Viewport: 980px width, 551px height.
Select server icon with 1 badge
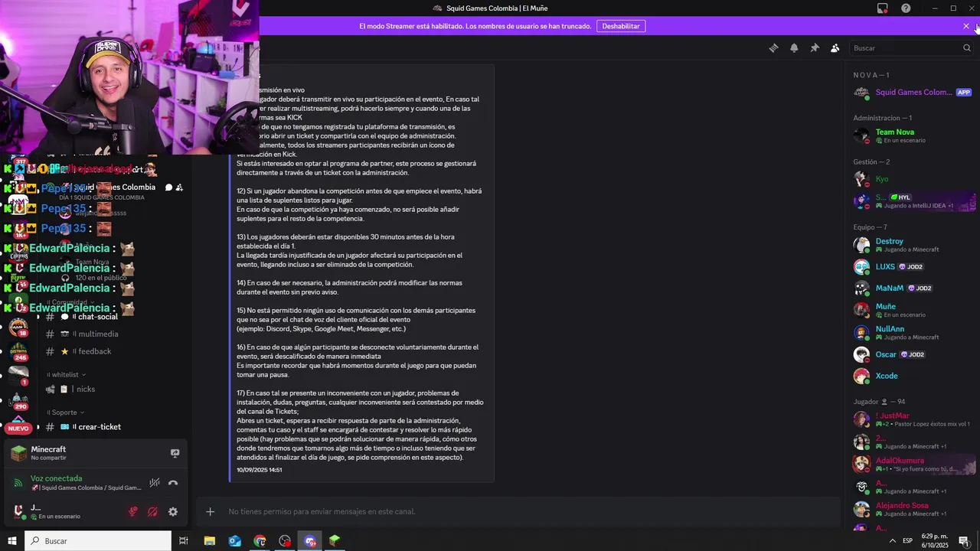[x=18, y=377]
